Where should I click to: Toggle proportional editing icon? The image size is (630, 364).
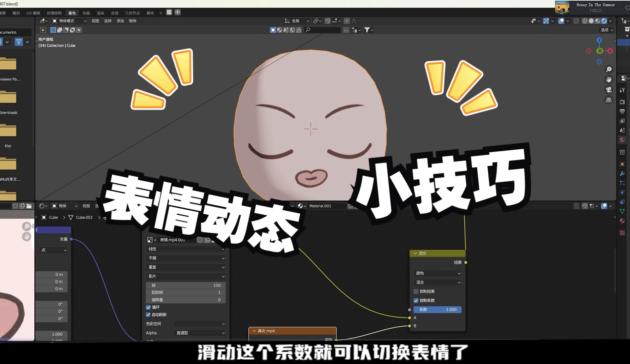click(347, 21)
